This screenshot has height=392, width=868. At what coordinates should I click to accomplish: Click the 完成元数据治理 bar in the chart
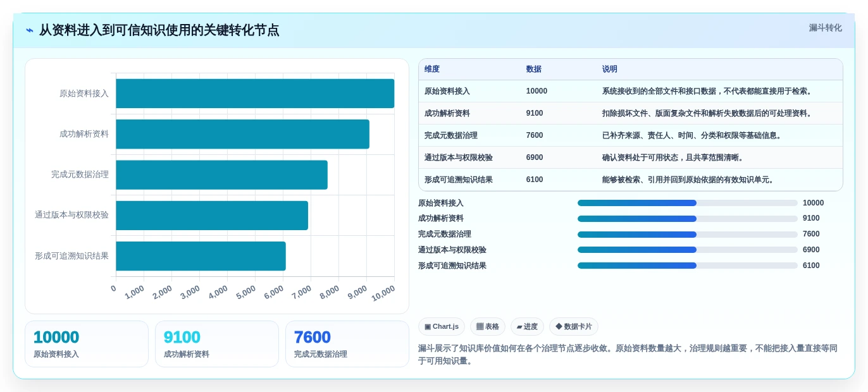[x=221, y=175]
